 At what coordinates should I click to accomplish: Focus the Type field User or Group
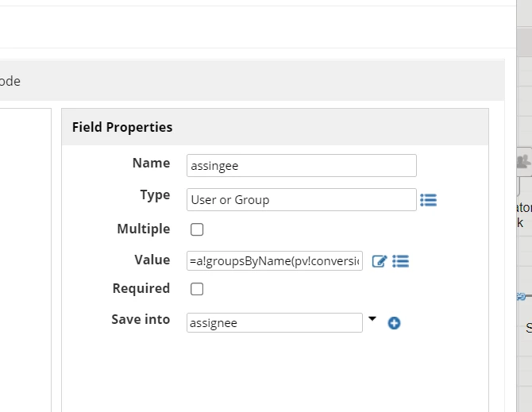(301, 200)
